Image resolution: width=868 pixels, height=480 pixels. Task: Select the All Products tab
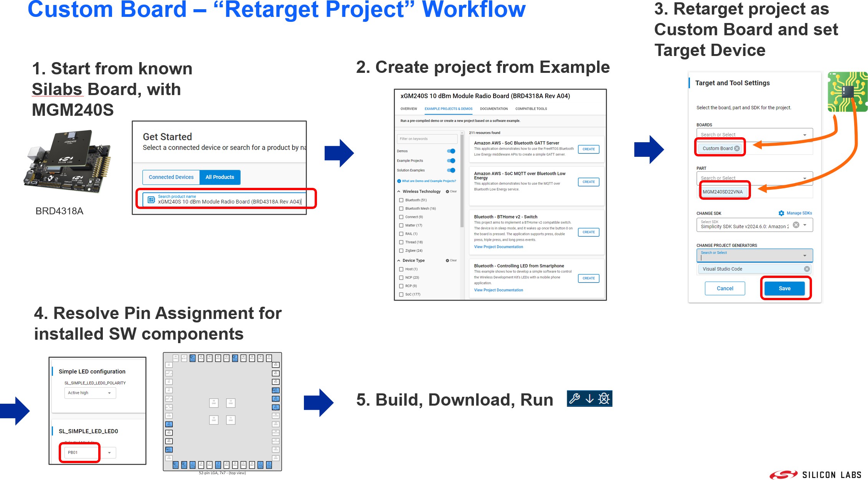click(x=220, y=177)
